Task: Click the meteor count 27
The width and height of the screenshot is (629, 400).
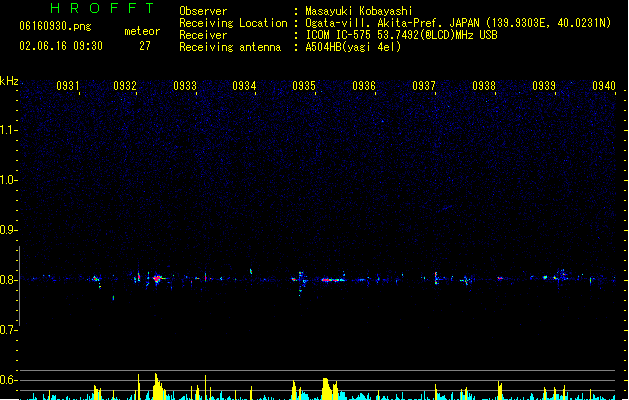Action: pos(145,46)
